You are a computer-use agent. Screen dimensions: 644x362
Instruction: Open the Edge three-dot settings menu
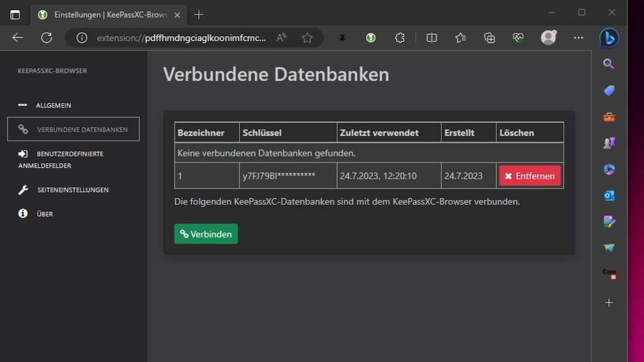578,37
